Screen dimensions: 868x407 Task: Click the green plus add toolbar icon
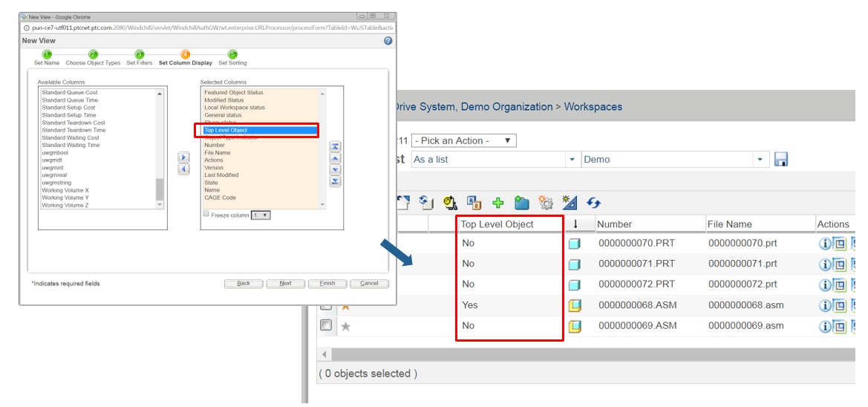498,203
